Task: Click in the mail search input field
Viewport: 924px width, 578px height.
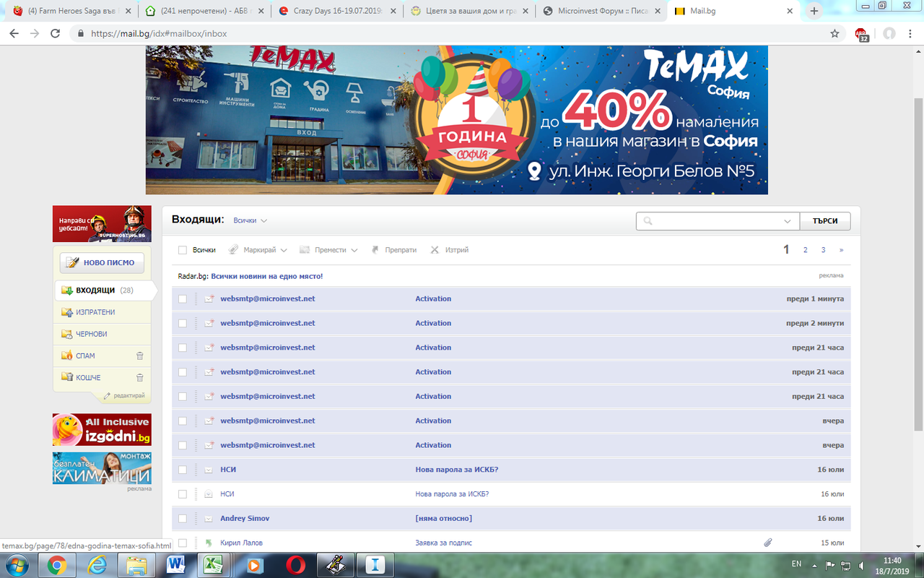Action: click(718, 221)
